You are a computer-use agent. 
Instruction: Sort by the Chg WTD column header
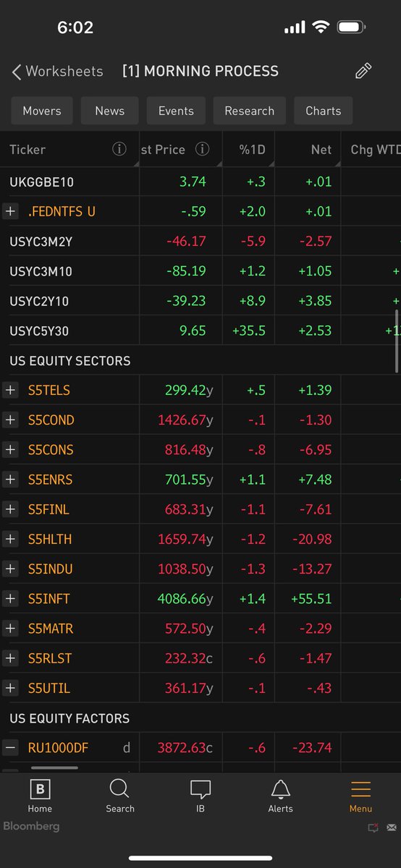(375, 150)
